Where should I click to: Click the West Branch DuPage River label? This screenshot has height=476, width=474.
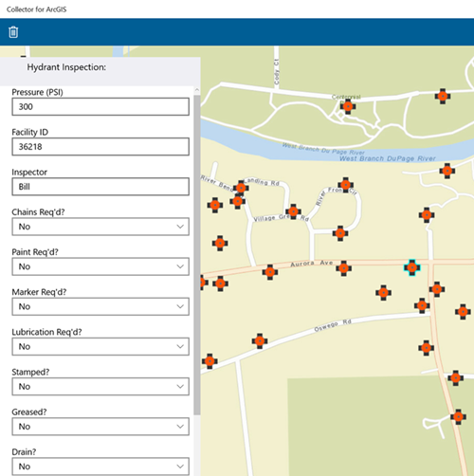388,158
